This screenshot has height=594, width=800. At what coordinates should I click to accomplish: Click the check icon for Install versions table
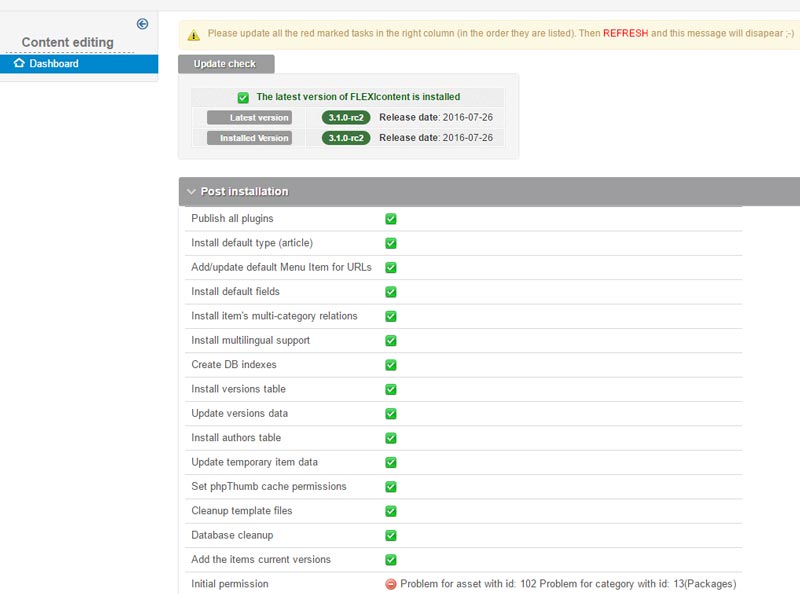391,390
